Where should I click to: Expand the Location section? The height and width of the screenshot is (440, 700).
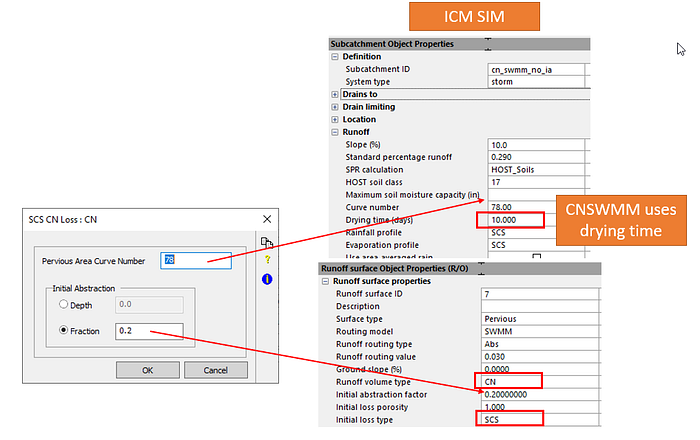tap(335, 120)
